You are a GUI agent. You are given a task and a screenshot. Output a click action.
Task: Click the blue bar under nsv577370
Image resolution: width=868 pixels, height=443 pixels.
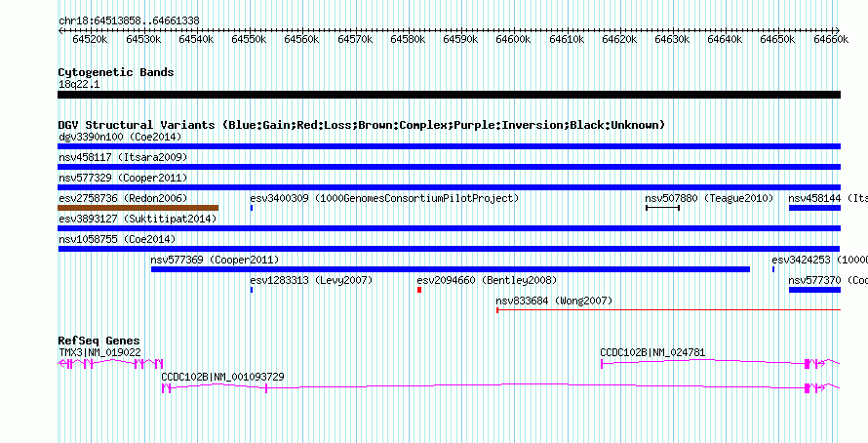click(x=815, y=290)
